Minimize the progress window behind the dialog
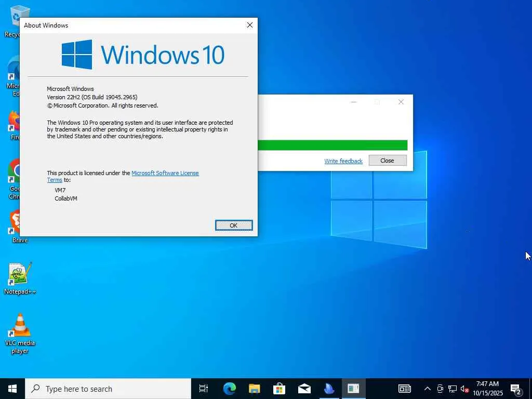The width and height of the screenshot is (532, 399). click(353, 102)
